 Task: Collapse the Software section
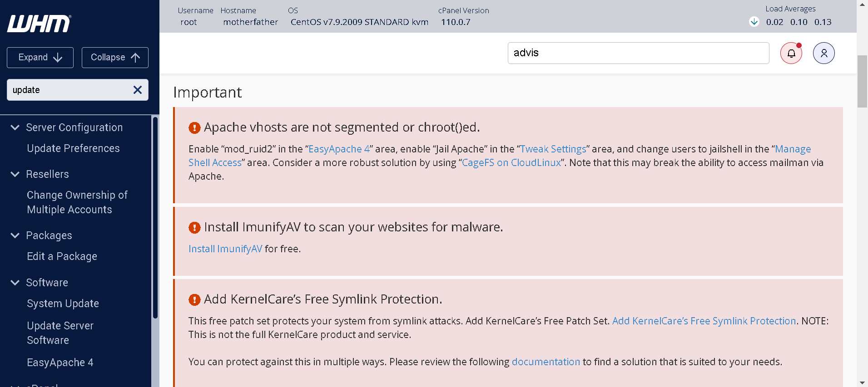(15, 283)
